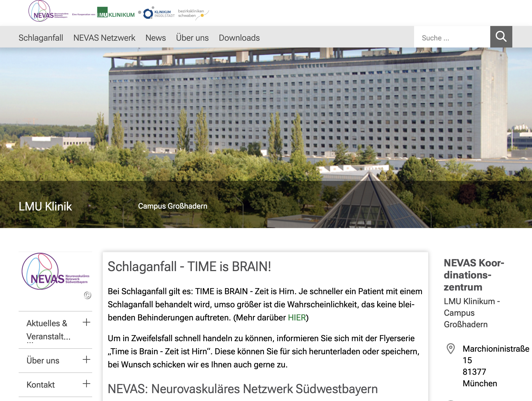Click the magnifier search button

point(501,37)
